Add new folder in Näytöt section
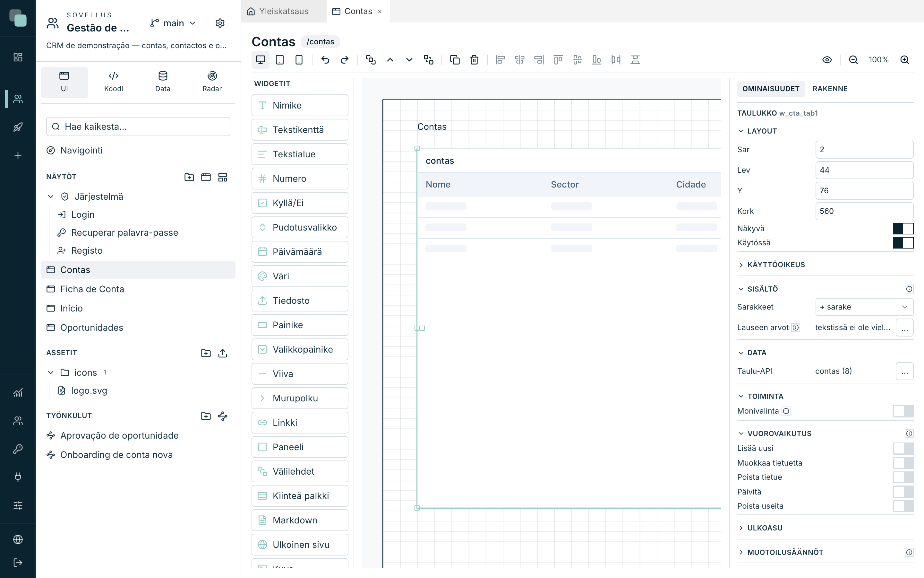Viewport: 924px width, 578px height. click(x=189, y=177)
